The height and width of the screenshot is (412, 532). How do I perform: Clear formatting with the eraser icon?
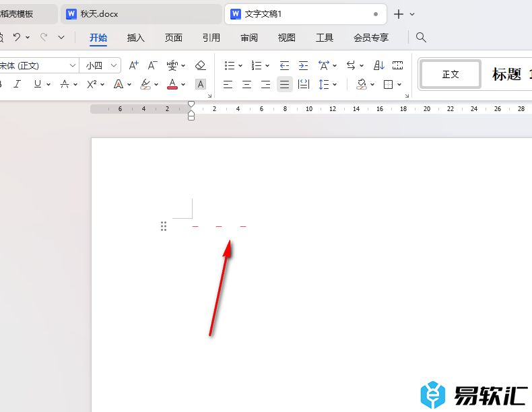tap(201, 65)
